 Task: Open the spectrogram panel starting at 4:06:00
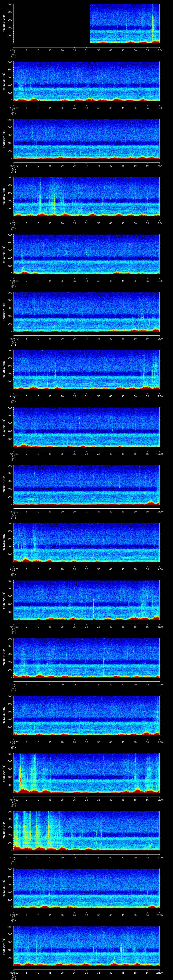87,139
